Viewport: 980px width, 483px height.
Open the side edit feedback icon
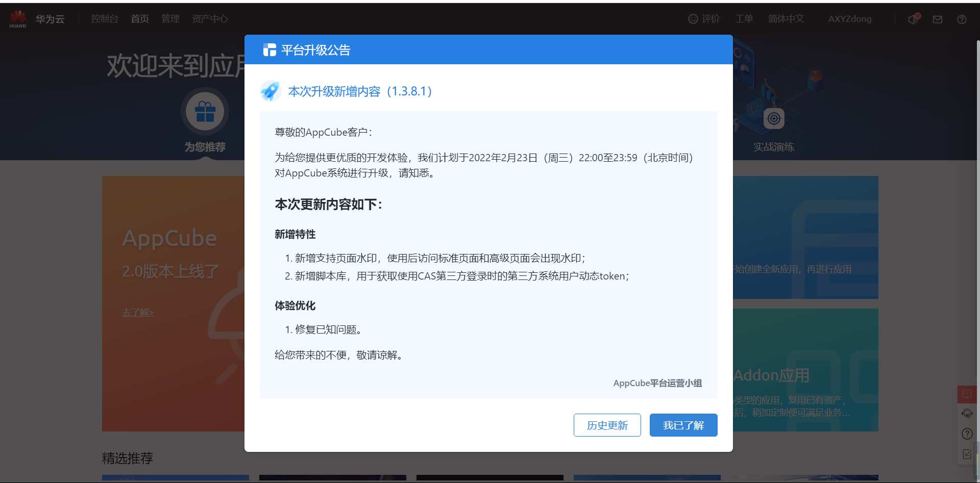pos(967,454)
